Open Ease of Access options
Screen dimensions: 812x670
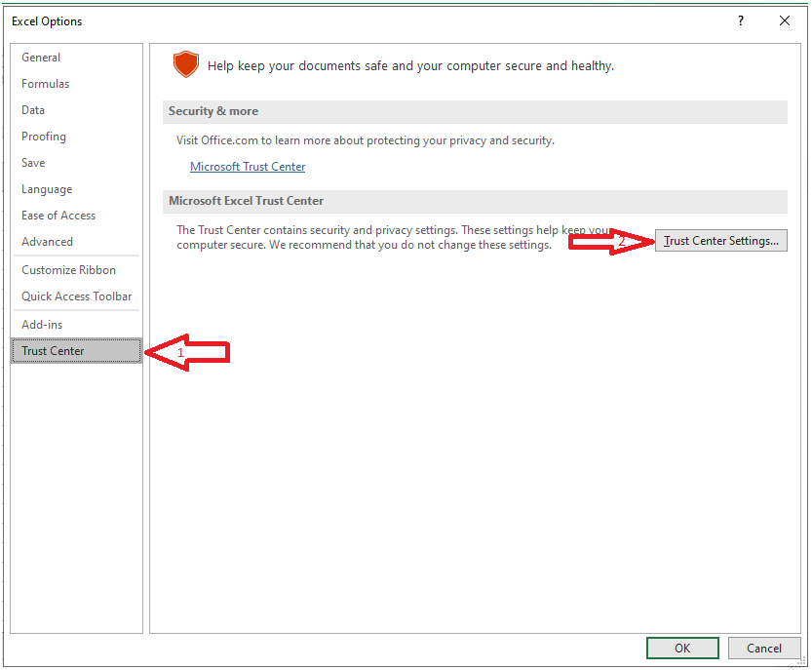click(58, 216)
